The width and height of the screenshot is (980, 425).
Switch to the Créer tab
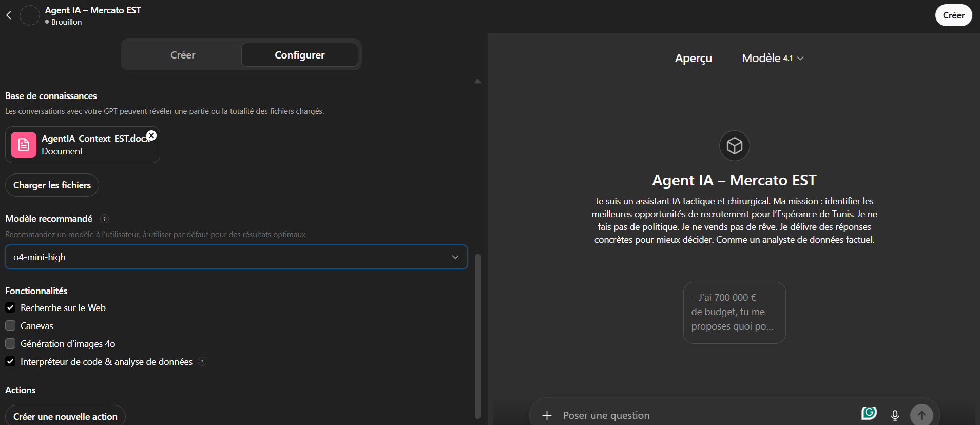coord(183,55)
